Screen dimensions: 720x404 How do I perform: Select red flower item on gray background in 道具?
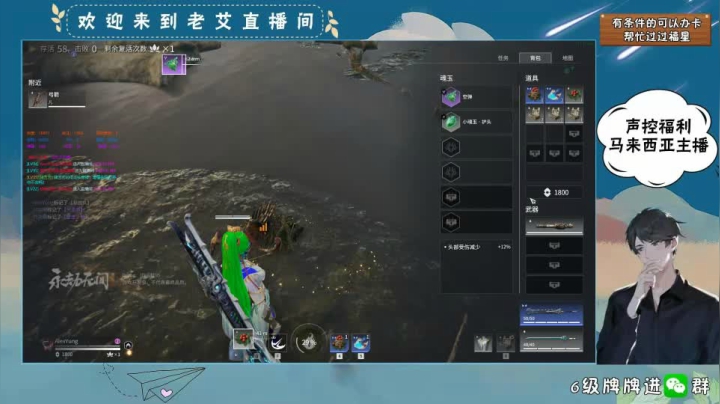574,95
